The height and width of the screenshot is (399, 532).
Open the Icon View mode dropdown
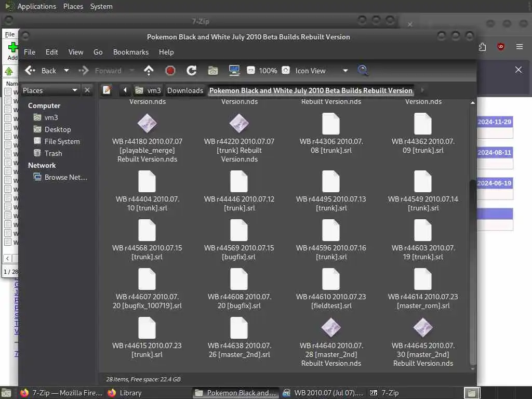(321, 71)
